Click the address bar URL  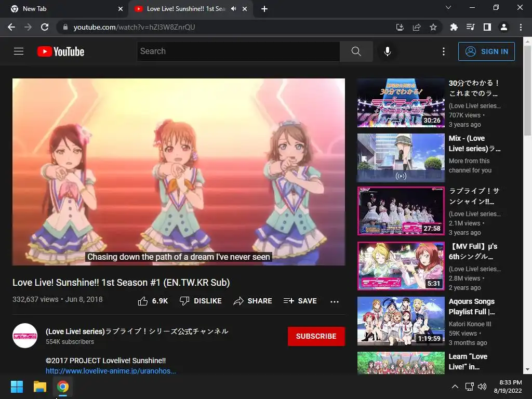tap(134, 27)
